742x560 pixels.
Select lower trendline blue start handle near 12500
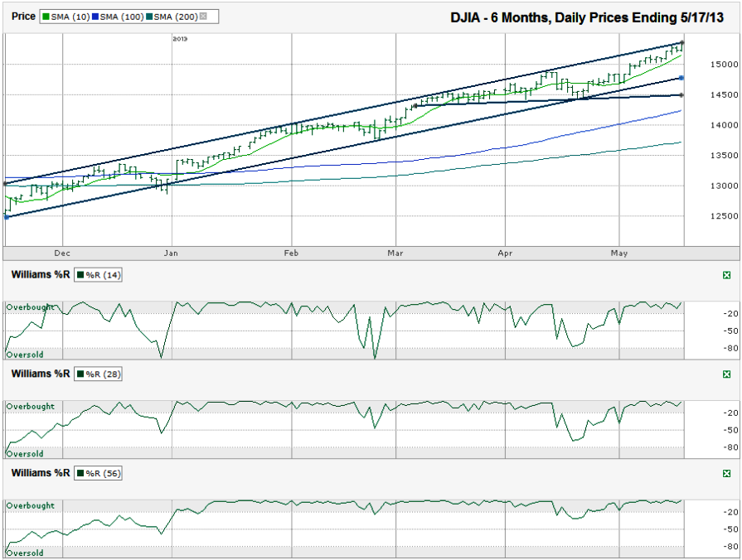[6, 217]
